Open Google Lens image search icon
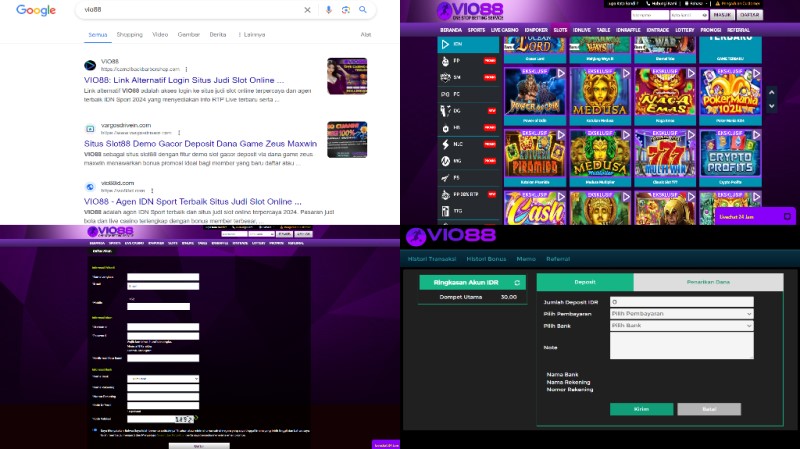Screen dimensions: 800x449 point(345,10)
